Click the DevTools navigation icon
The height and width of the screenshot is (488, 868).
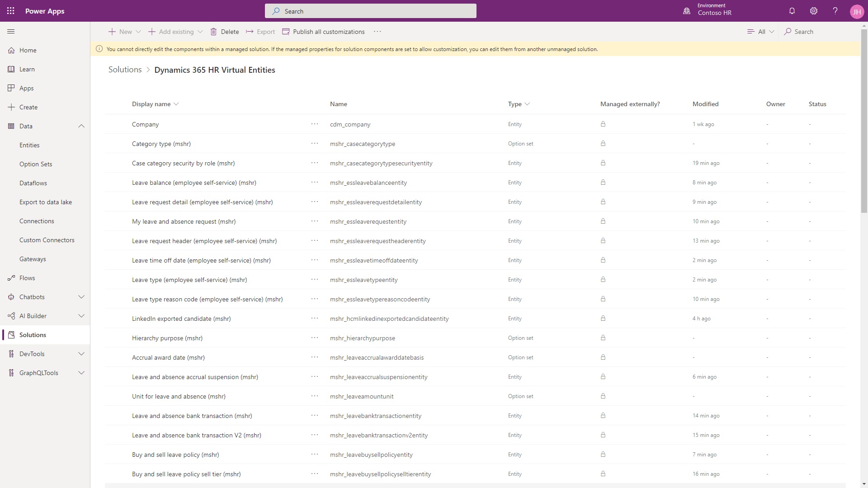pos(11,353)
